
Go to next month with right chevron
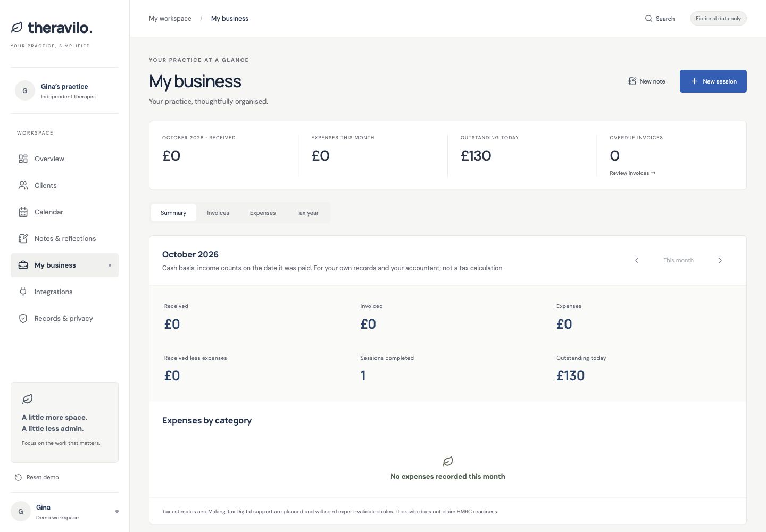pos(720,260)
